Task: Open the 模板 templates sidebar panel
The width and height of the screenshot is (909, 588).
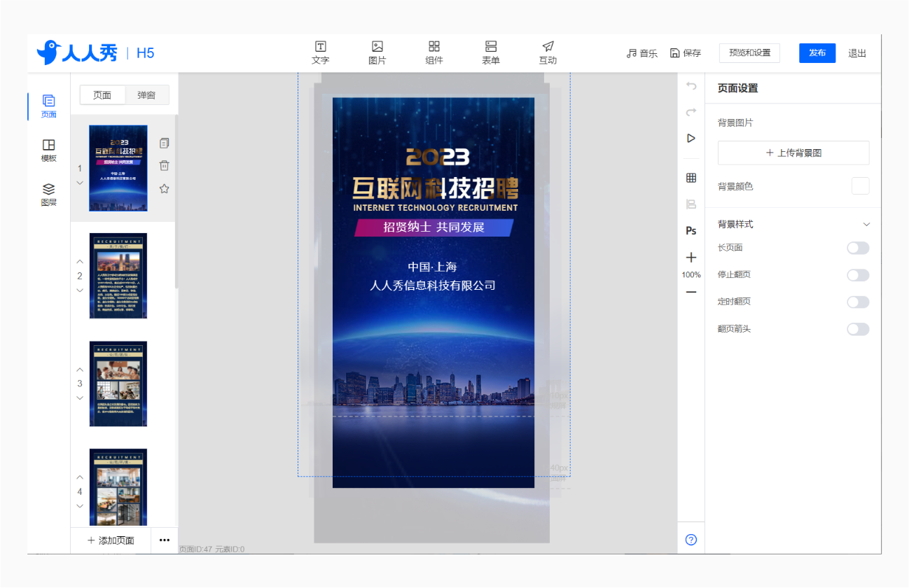Action: (48, 150)
